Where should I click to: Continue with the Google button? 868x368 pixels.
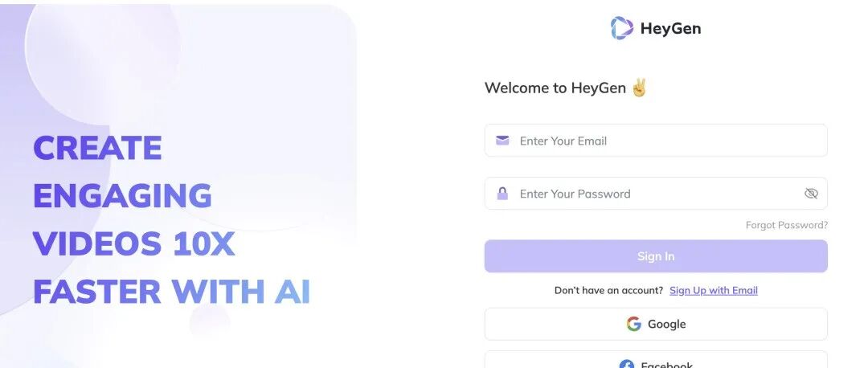pyautogui.click(x=656, y=324)
